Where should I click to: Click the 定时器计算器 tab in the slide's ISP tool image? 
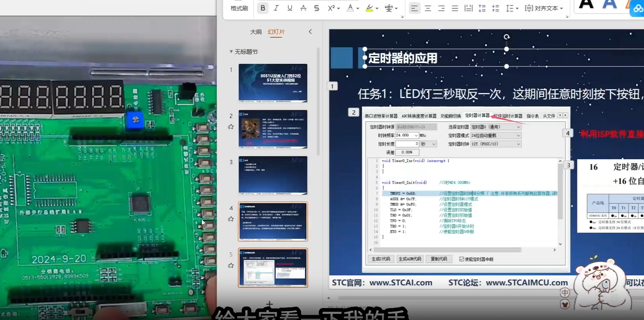pos(477,115)
